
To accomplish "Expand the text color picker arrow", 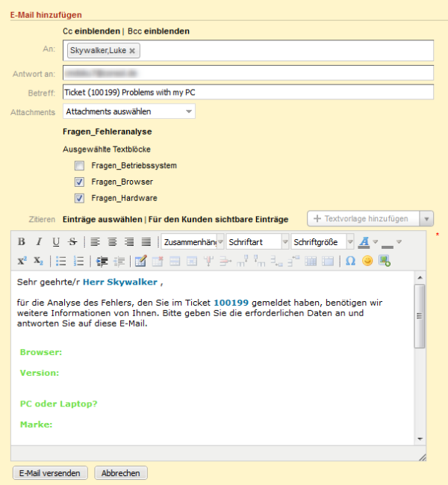I will 375,242.
